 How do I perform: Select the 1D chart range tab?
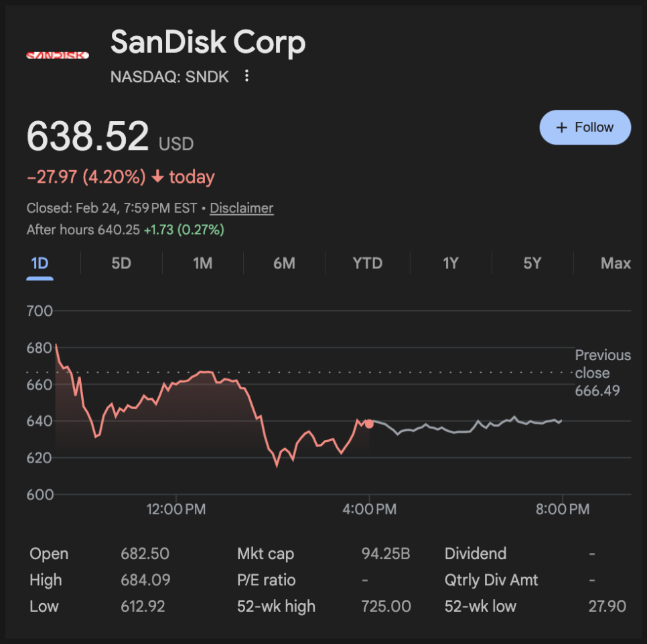(40, 263)
